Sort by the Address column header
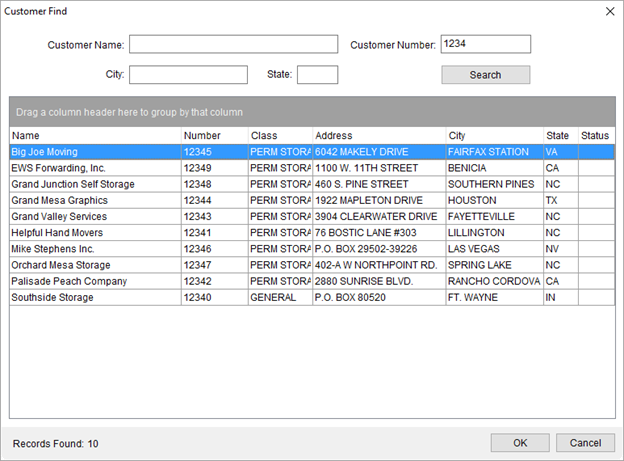The width and height of the screenshot is (624, 461). click(378, 135)
